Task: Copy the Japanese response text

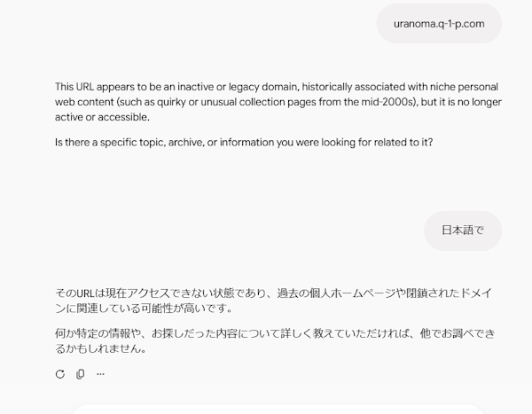Action: 81,374
